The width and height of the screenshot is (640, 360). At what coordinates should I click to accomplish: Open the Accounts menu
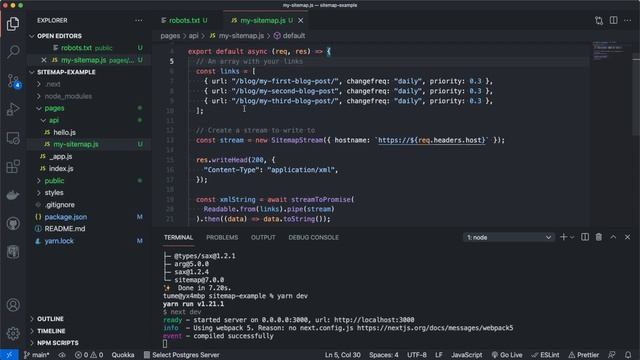[x=13, y=305]
